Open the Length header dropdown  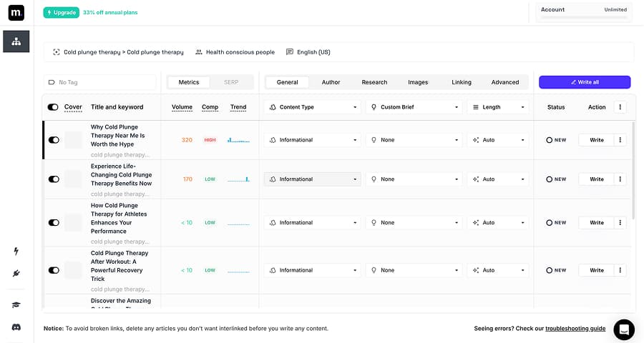498,107
